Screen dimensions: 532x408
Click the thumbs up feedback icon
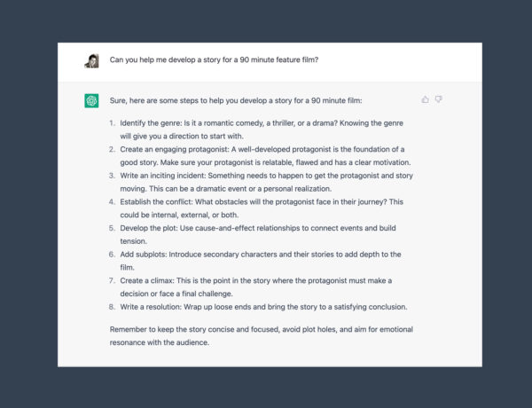(x=426, y=99)
